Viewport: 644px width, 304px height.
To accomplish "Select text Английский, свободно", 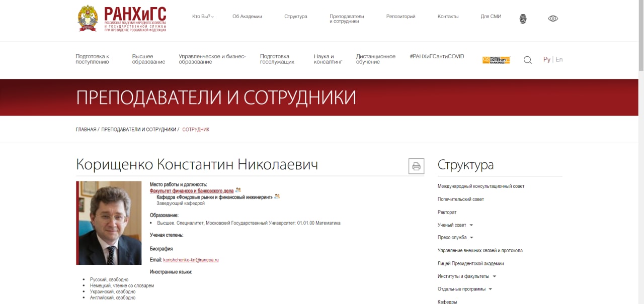I will 113,298.
